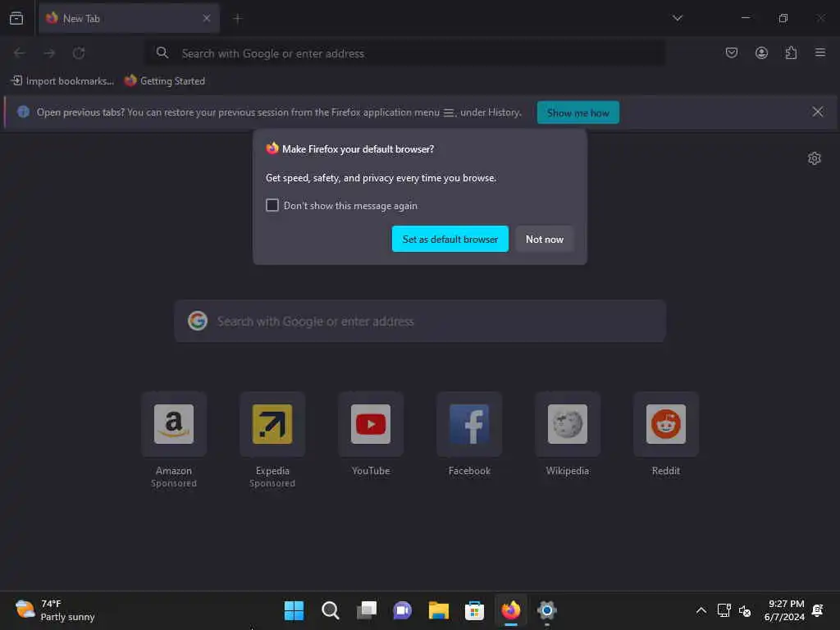Open the notification bell in the tray
This screenshot has height=630, width=840.
(x=818, y=610)
